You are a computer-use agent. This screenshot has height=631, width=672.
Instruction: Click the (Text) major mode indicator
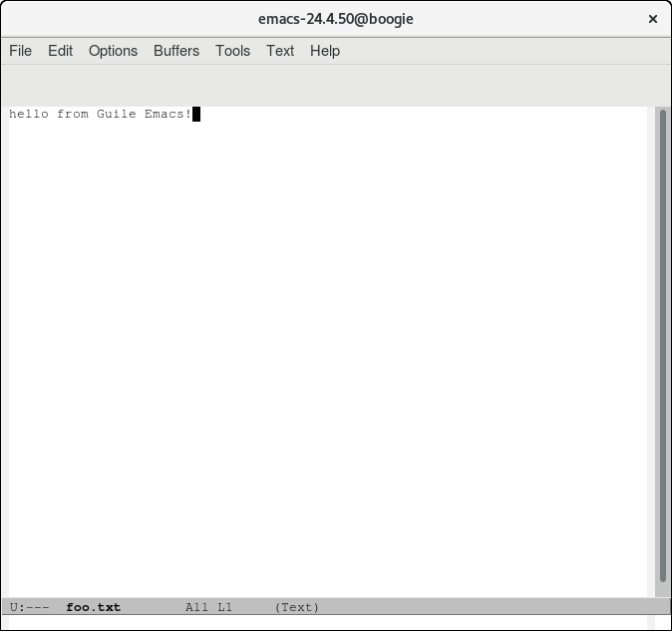tap(297, 607)
